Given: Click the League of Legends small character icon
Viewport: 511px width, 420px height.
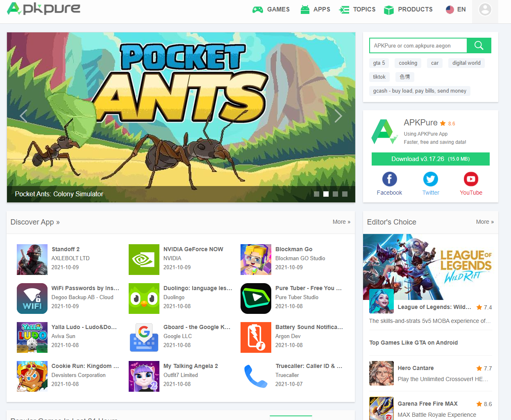Looking at the screenshot, I should click(382, 301).
